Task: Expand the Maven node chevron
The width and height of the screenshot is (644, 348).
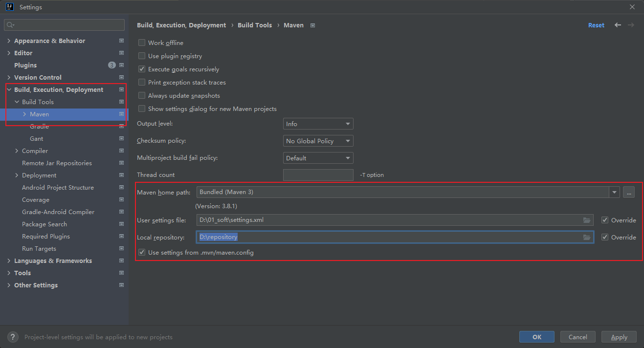Action: [x=24, y=114]
